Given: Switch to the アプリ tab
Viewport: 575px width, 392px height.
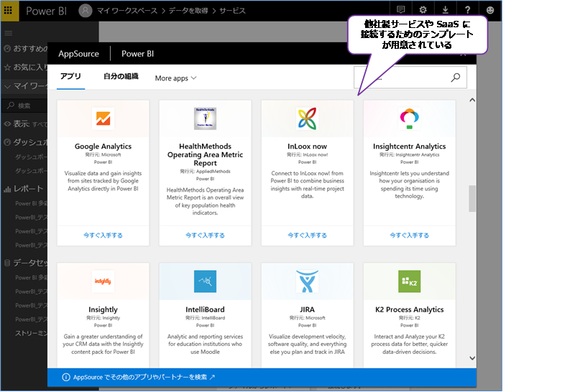Looking at the screenshot, I should [x=70, y=76].
